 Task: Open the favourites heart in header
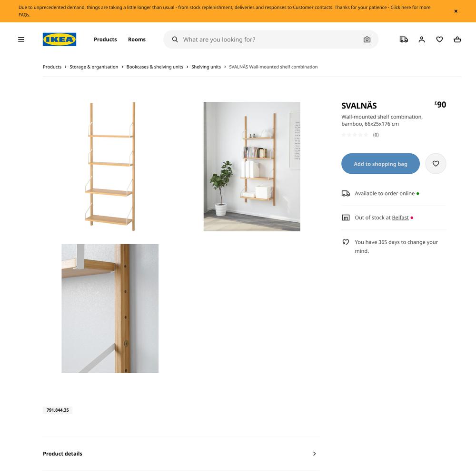(439, 40)
